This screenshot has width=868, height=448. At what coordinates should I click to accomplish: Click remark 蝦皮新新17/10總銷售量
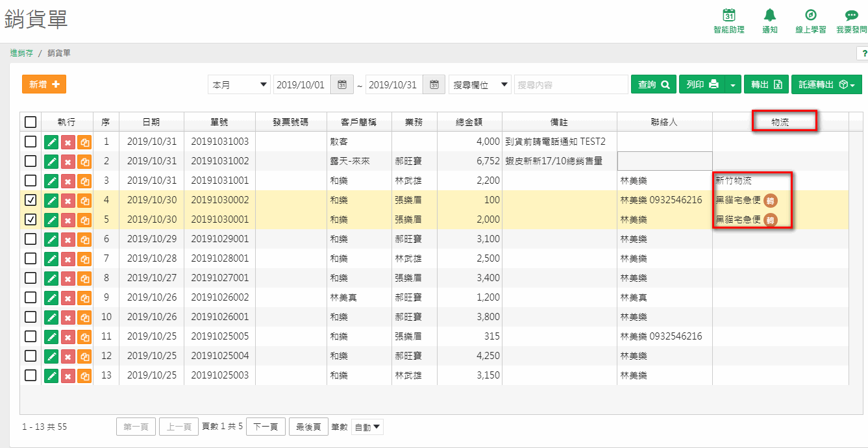point(554,161)
